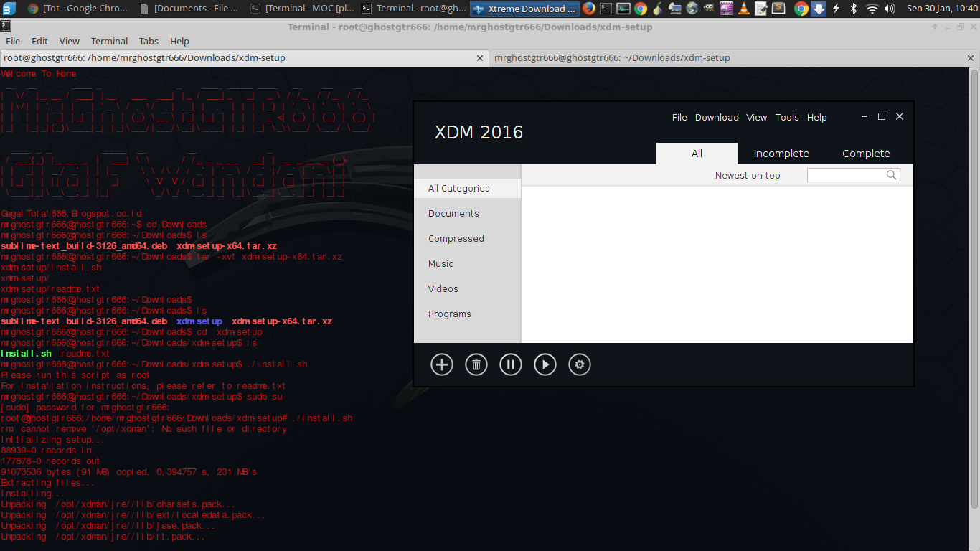This screenshot has width=980, height=551.
Task: Launch GIMP from the panel
Action: click(x=709, y=9)
